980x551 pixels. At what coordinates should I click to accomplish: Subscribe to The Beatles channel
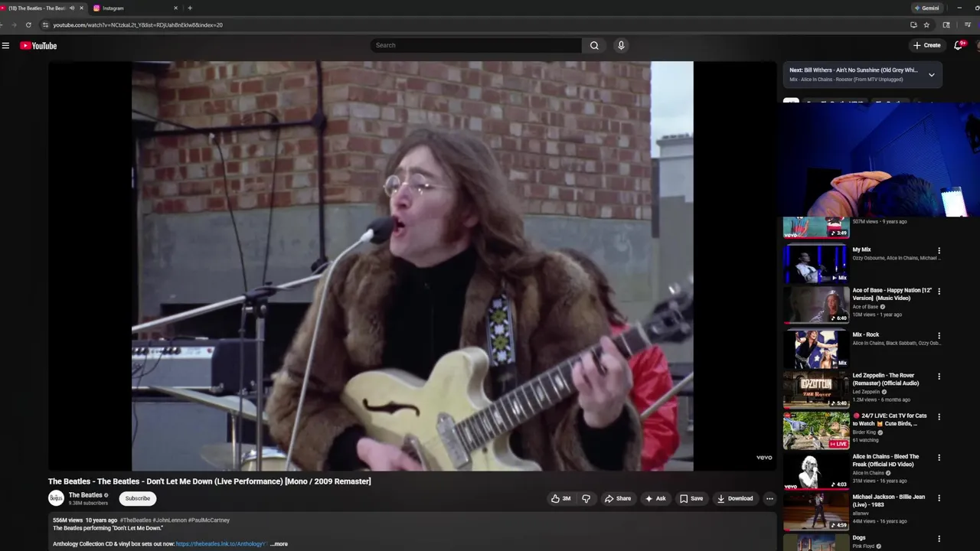(x=138, y=498)
